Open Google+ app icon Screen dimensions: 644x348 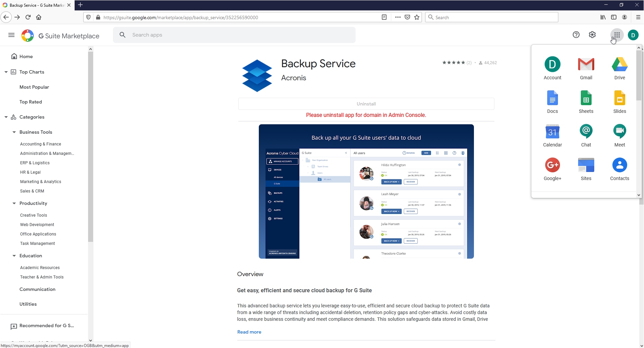(x=552, y=169)
